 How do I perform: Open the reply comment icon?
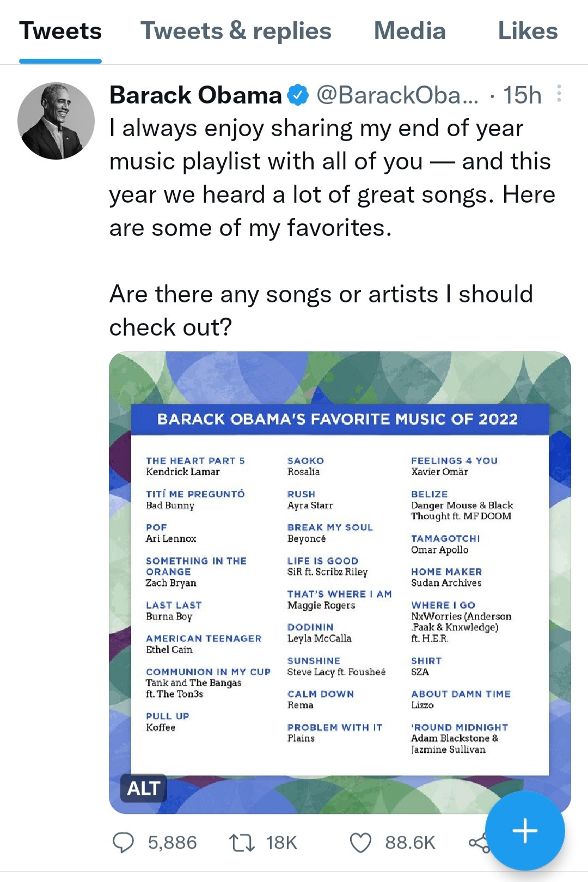(123, 842)
